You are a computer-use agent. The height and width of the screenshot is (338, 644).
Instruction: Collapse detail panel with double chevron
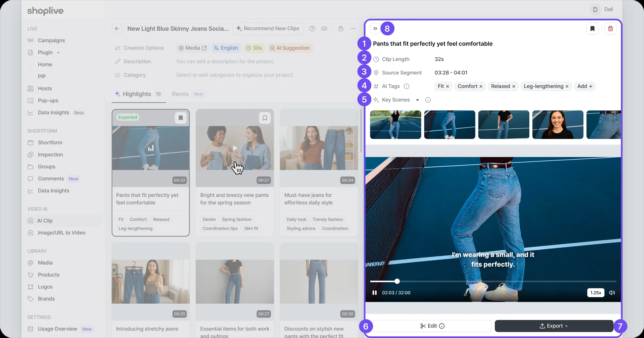(x=375, y=28)
